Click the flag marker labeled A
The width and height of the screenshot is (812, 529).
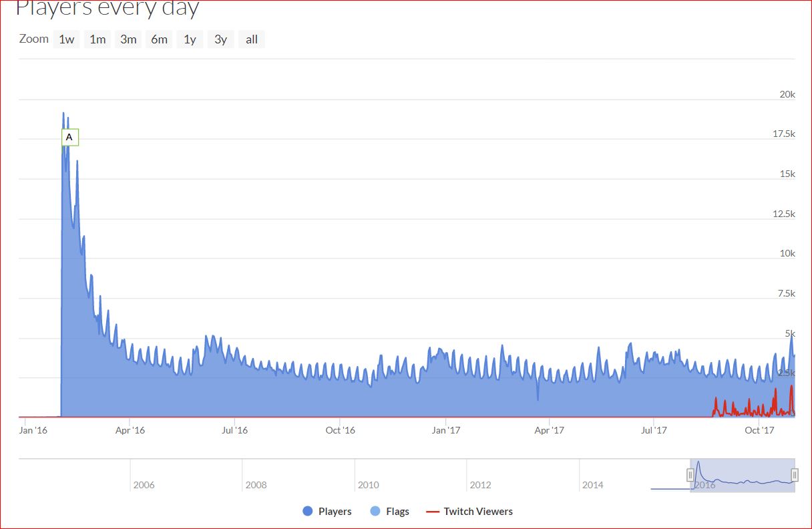click(69, 137)
